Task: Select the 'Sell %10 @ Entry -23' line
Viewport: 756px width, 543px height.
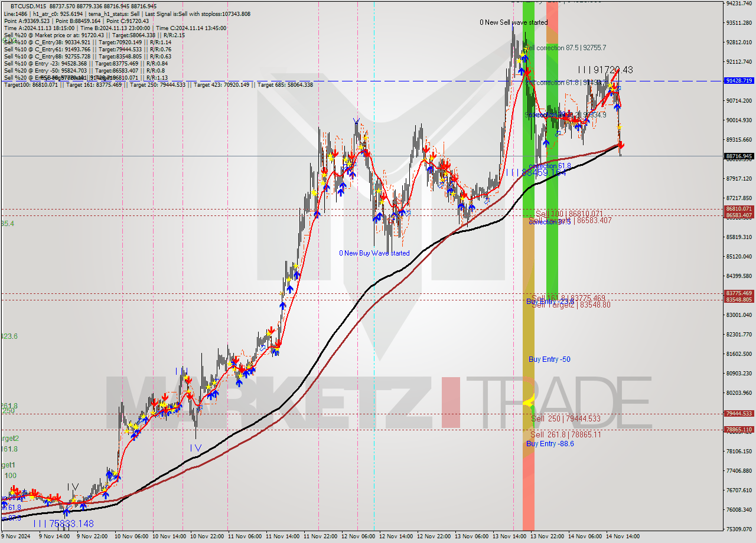Action: pyautogui.click(x=86, y=63)
